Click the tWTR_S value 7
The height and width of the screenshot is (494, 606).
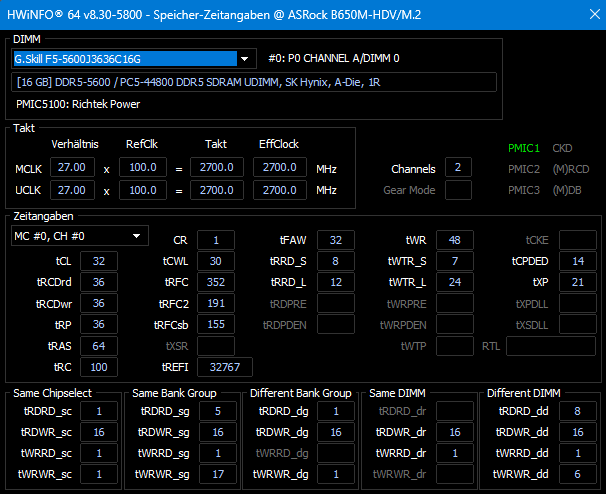pos(454,261)
